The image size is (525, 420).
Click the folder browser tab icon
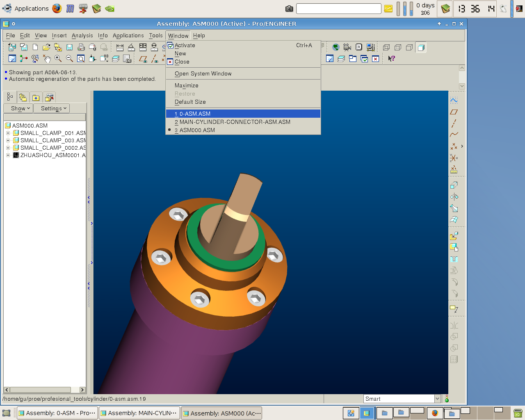23,97
